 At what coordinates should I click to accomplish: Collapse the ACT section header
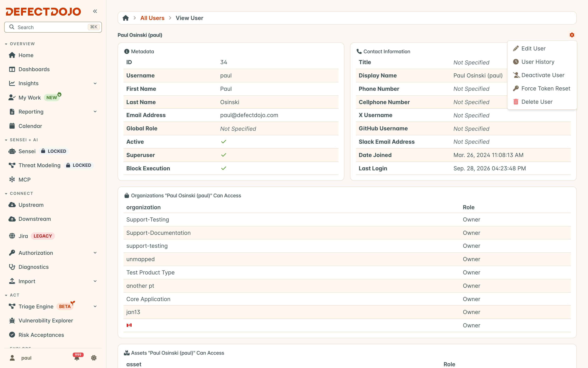[12, 295]
